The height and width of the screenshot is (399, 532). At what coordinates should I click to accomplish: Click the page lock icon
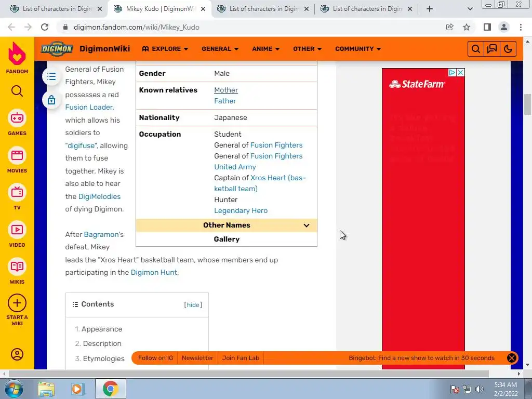(x=51, y=100)
